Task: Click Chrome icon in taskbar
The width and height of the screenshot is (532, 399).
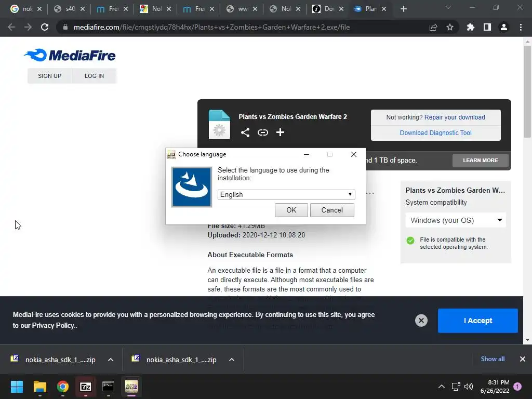Action: [x=63, y=387]
